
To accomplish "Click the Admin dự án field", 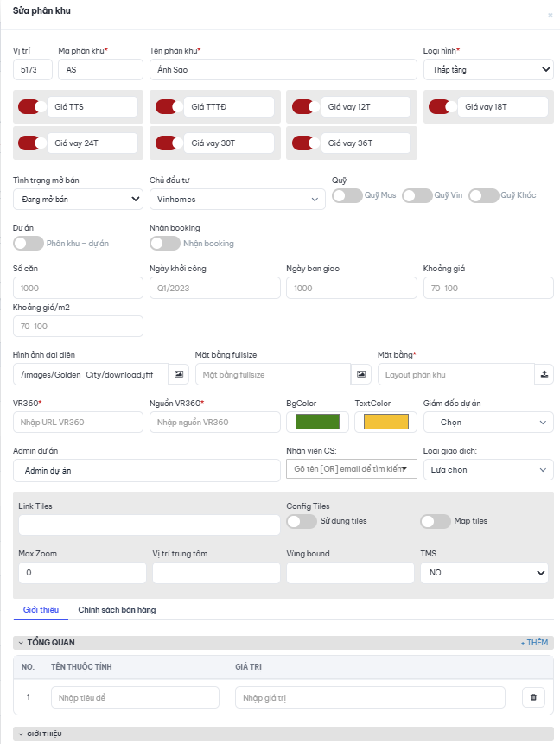I will coord(147,470).
